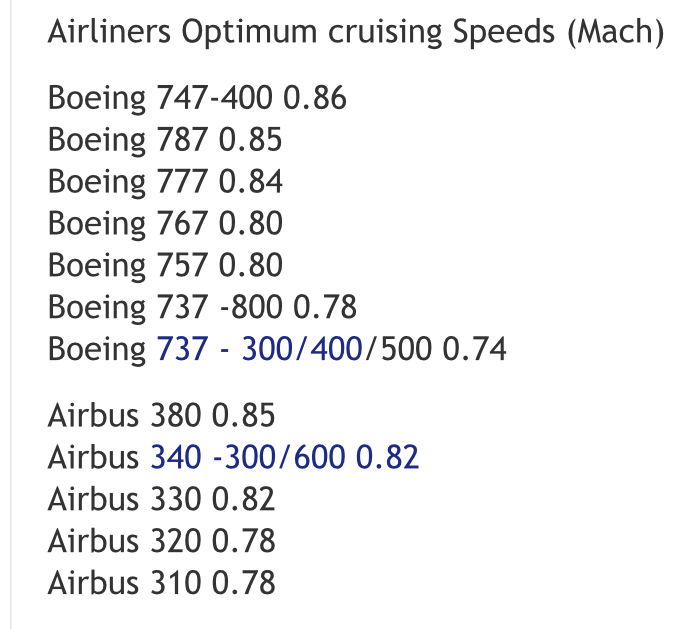Click the Airbus 380 0.85 line
The height and width of the screenshot is (629, 682).
(161, 415)
